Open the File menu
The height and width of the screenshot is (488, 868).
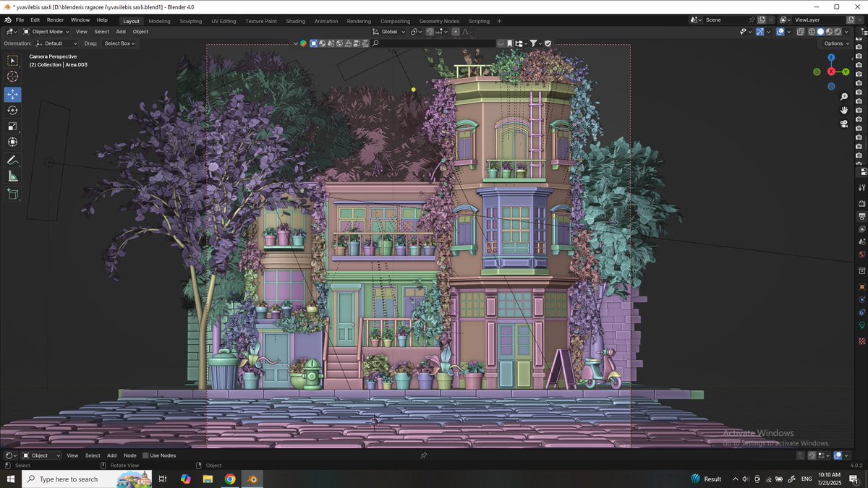tap(20, 20)
